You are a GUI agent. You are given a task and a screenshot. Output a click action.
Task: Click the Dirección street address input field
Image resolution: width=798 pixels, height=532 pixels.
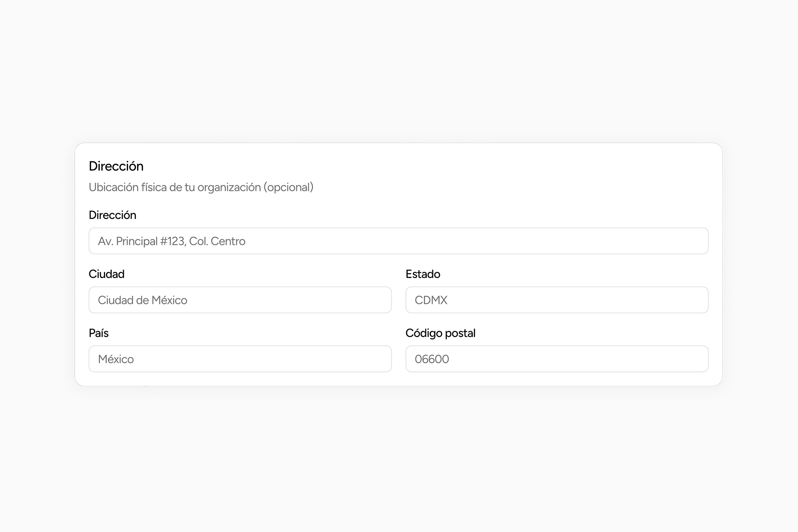pyautogui.click(x=398, y=241)
